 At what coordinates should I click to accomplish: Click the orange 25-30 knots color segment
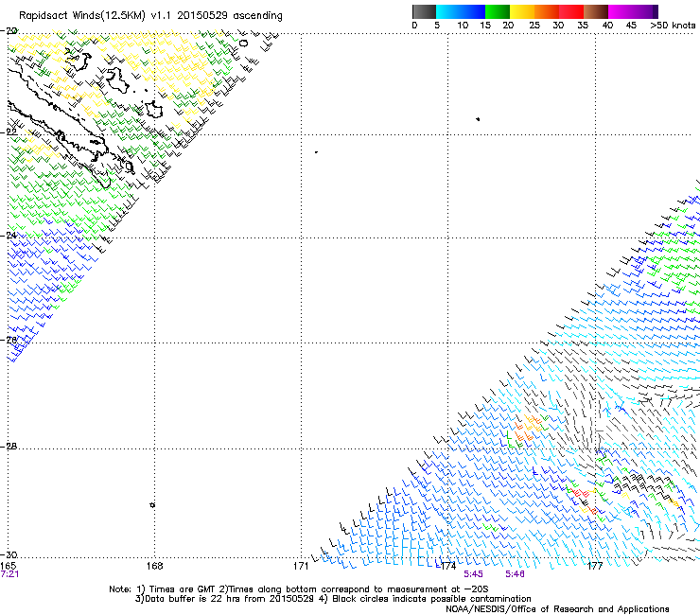(547, 11)
